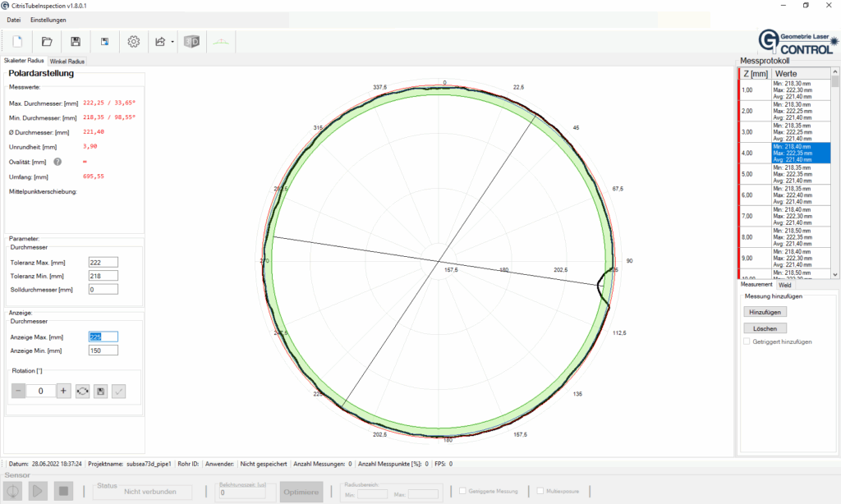Image resolution: width=841 pixels, height=504 pixels.
Task: Enable the Getriggert hinzufügen checkbox
Action: point(747,341)
